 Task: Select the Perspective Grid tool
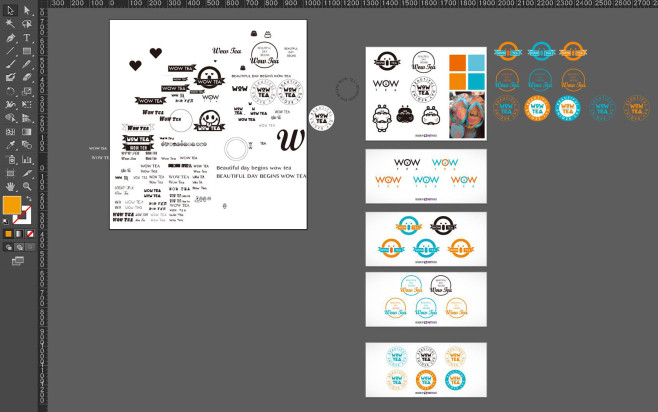pyautogui.click(x=27, y=118)
